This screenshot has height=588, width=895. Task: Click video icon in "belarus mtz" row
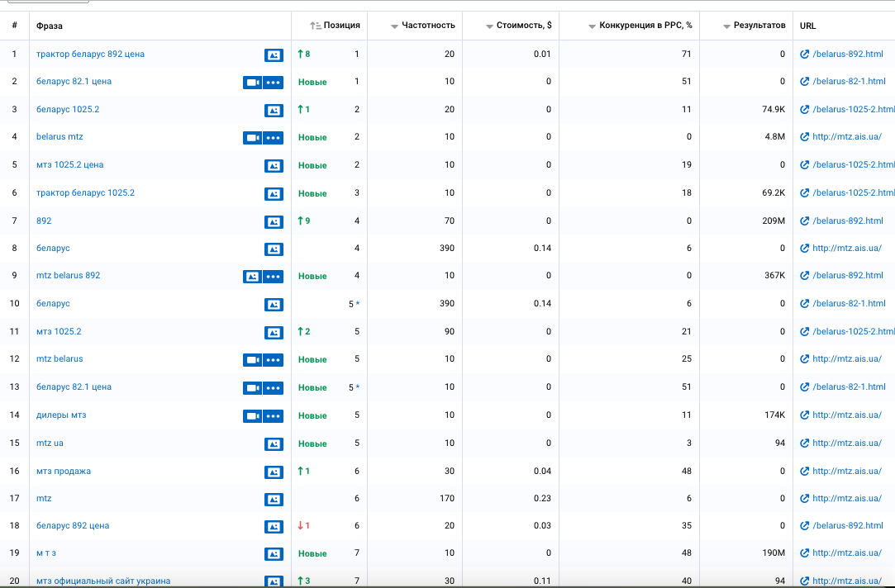tap(252, 138)
